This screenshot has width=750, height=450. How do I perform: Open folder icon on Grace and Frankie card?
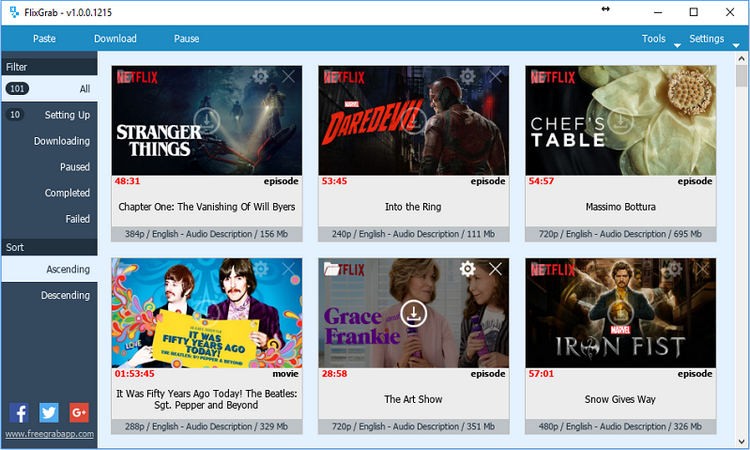pos(332,269)
